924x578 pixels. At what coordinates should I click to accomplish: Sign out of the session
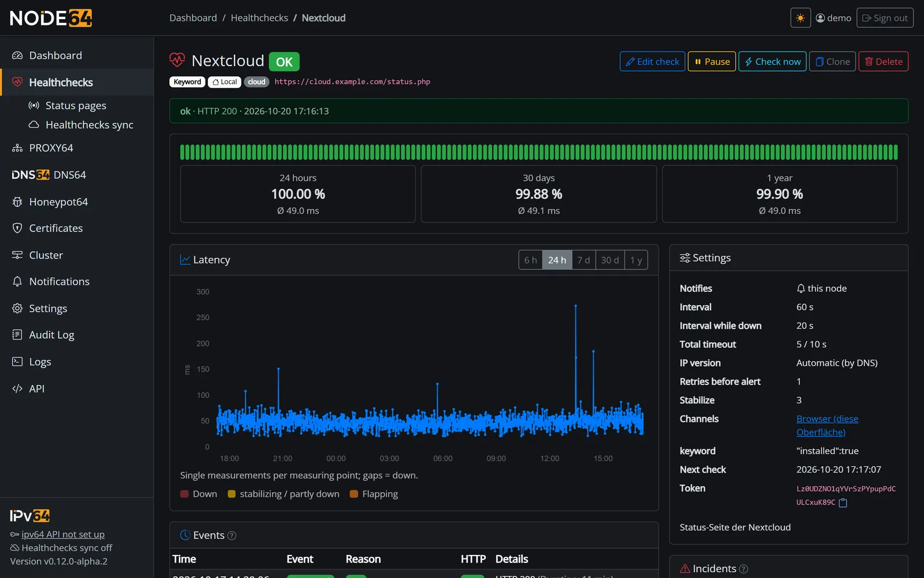click(x=885, y=18)
